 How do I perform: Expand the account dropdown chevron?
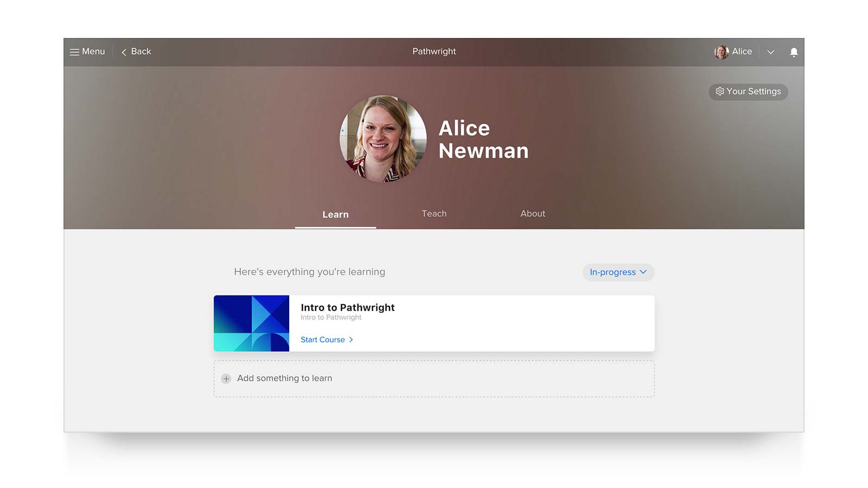770,52
